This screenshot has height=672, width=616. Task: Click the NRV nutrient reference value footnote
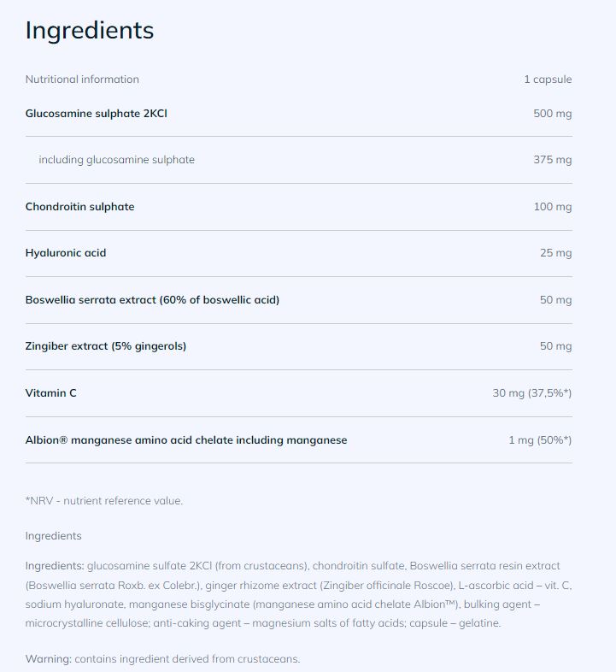click(x=104, y=501)
